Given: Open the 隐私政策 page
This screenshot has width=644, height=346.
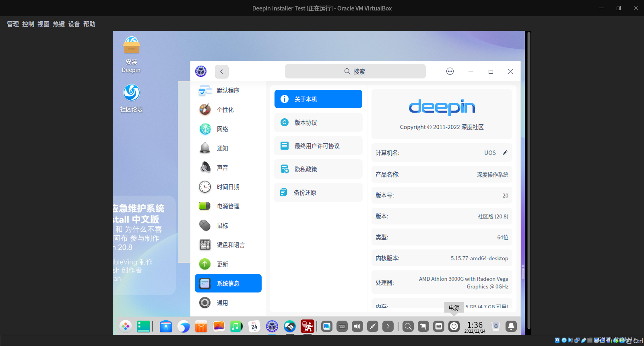Looking at the screenshot, I should tap(318, 169).
